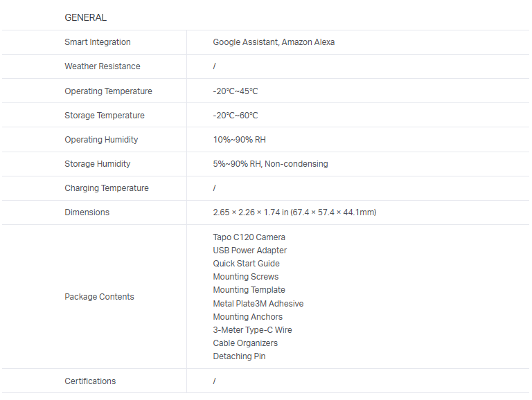Select the Package Contents label
Viewport: 532px width, 400px height.
pos(100,297)
